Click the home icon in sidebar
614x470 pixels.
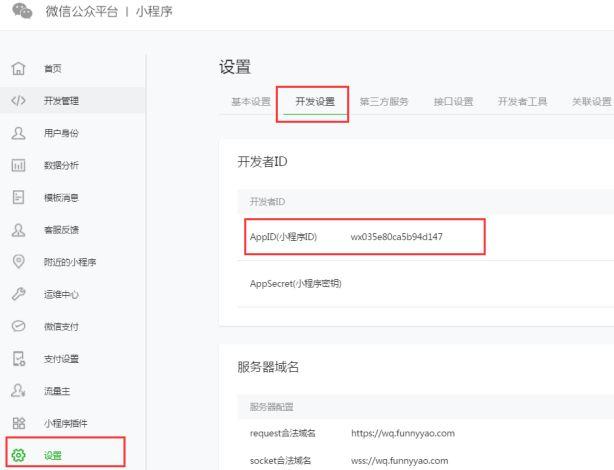click(18, 68)
